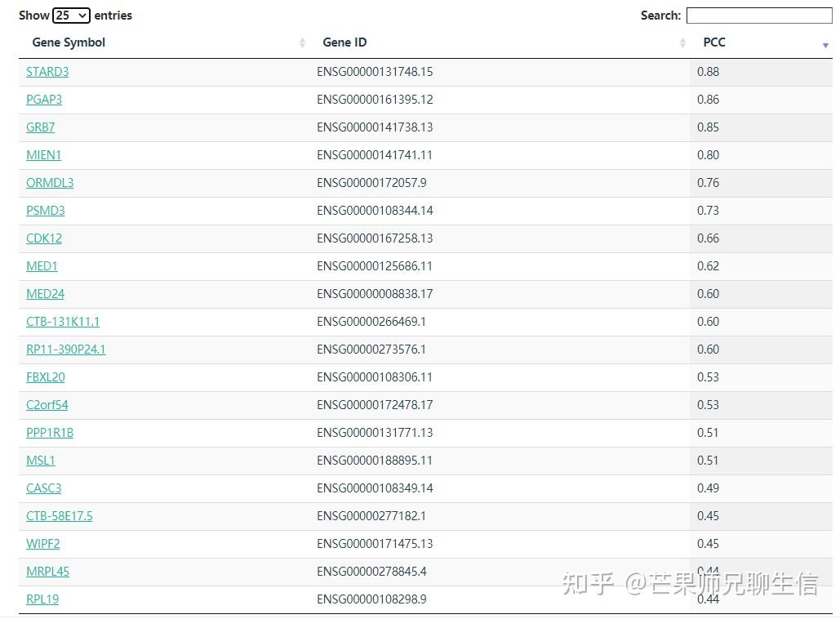840x619 pixels.
Task: Follow the MED24 gene link
Action: [x=46, y=294]
